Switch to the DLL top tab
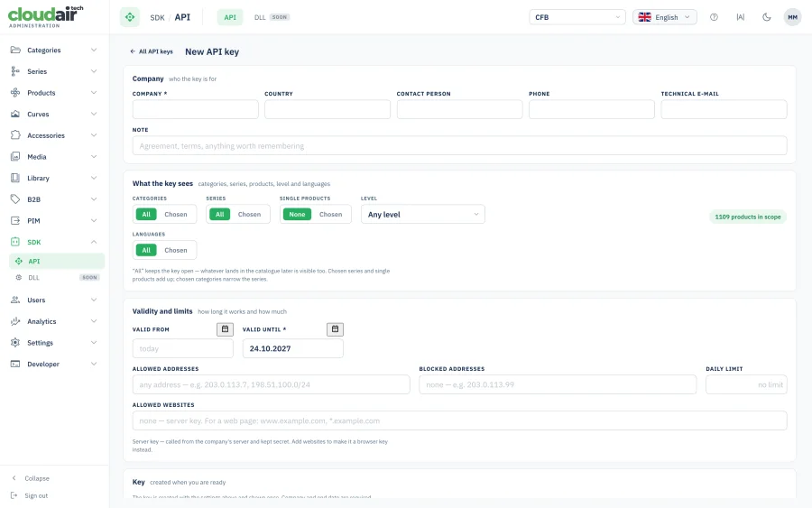The height and width of the screenshot is (508, 812). pyautogui.click(x=272, y=17)
